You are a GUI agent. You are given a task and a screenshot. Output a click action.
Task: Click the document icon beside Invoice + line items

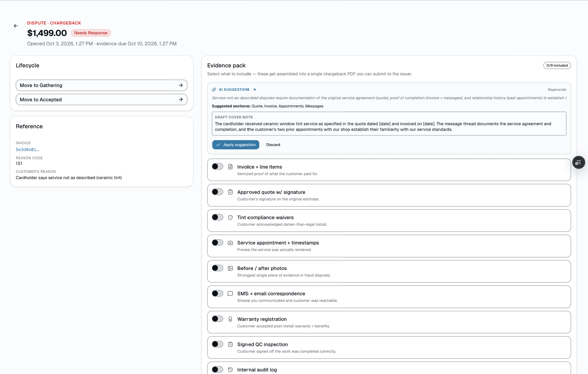click(x=230, y=167)
